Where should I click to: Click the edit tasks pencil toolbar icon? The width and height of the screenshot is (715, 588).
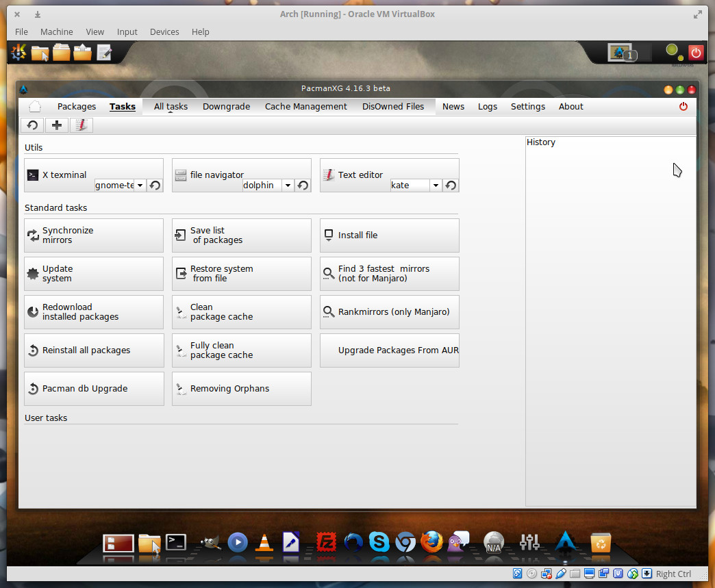pyautogui.click(x=81, y=125)
